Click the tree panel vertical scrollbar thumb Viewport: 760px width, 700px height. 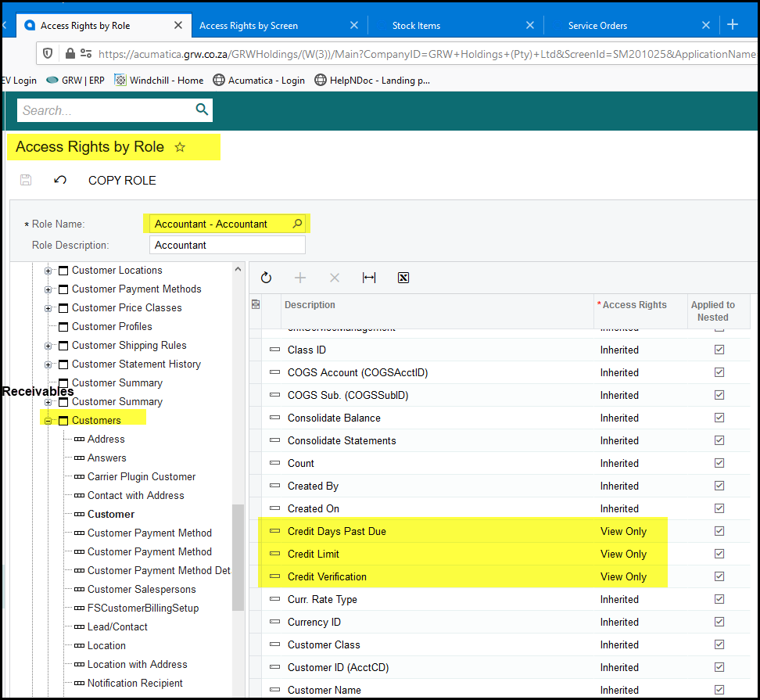pos(238,555)
